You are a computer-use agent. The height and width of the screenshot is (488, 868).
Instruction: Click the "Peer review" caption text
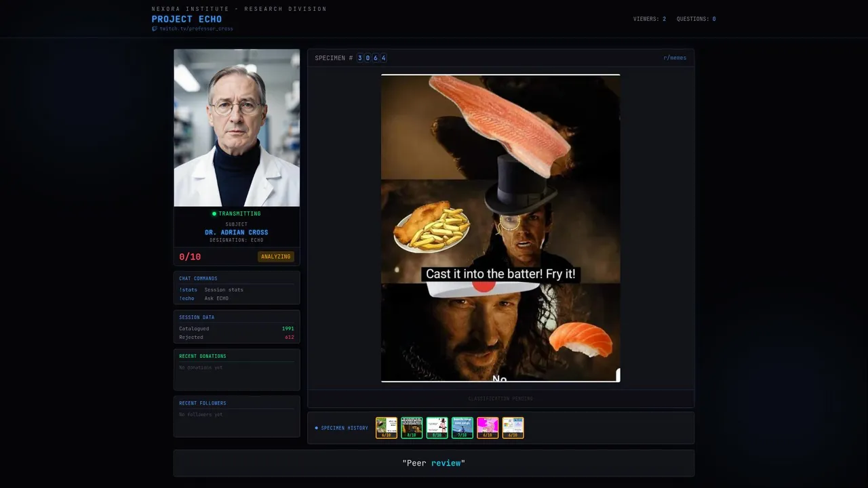(x=434, y=463)
